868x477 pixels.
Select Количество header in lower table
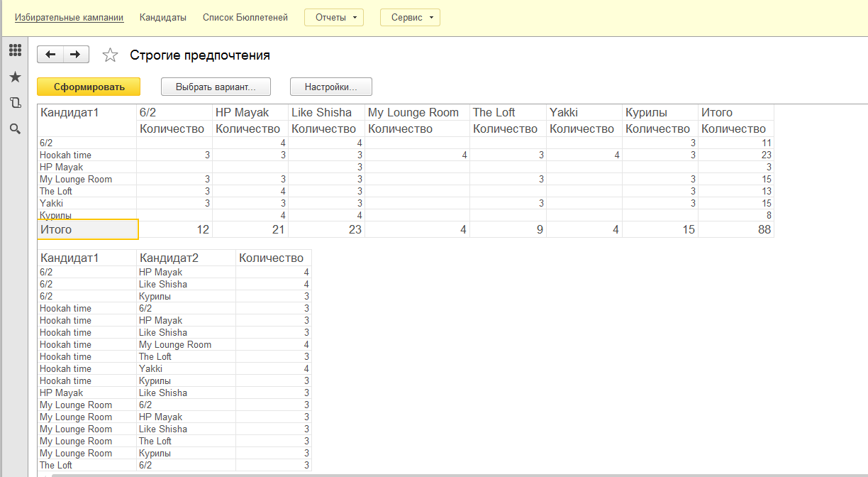click(x=273, y=258)
